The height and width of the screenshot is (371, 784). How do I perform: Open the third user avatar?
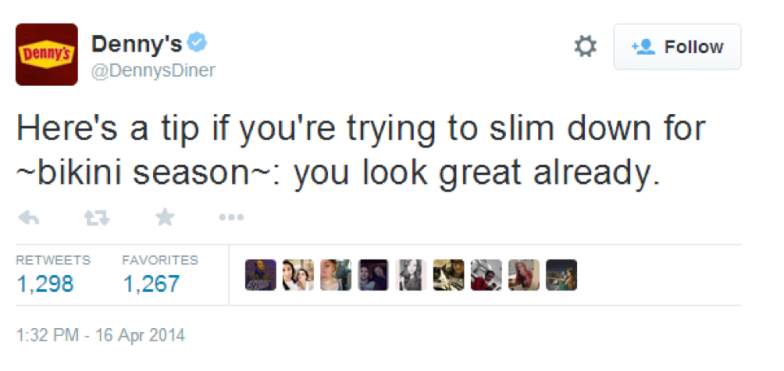point(336,274)
